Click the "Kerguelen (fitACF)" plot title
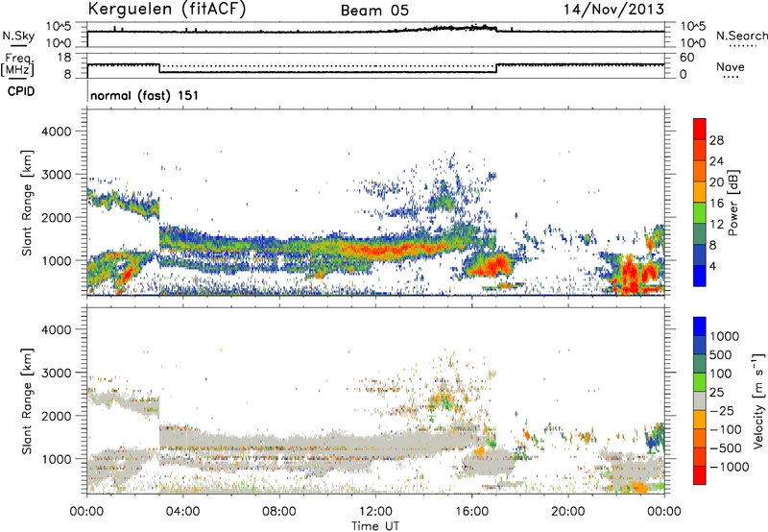 coord(167,9)
